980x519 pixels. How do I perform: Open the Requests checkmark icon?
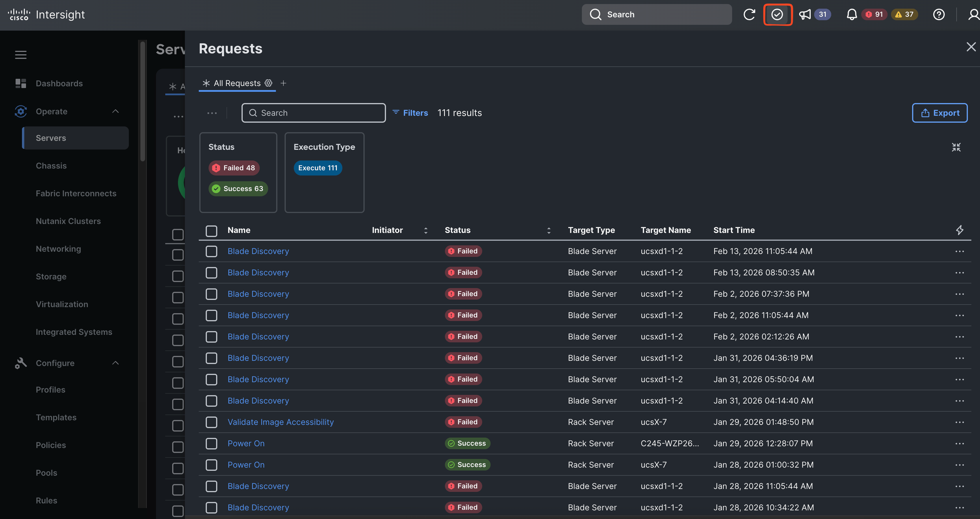(x=777, y=14)
